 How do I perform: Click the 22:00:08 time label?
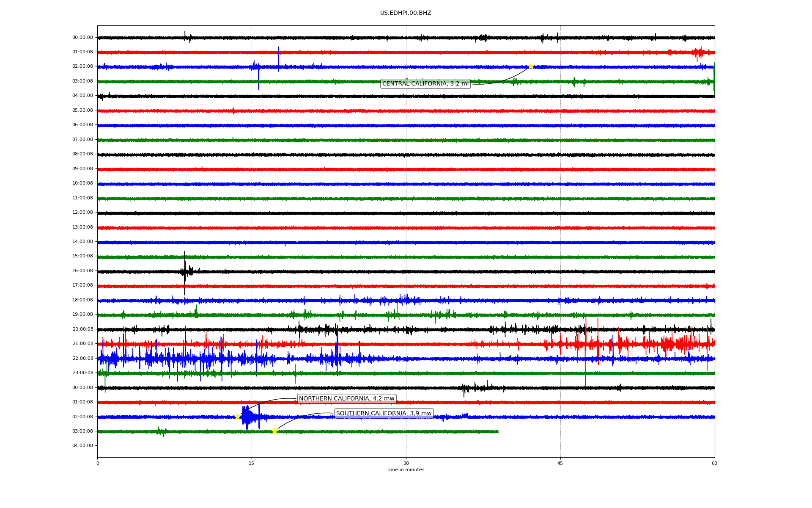82,358
